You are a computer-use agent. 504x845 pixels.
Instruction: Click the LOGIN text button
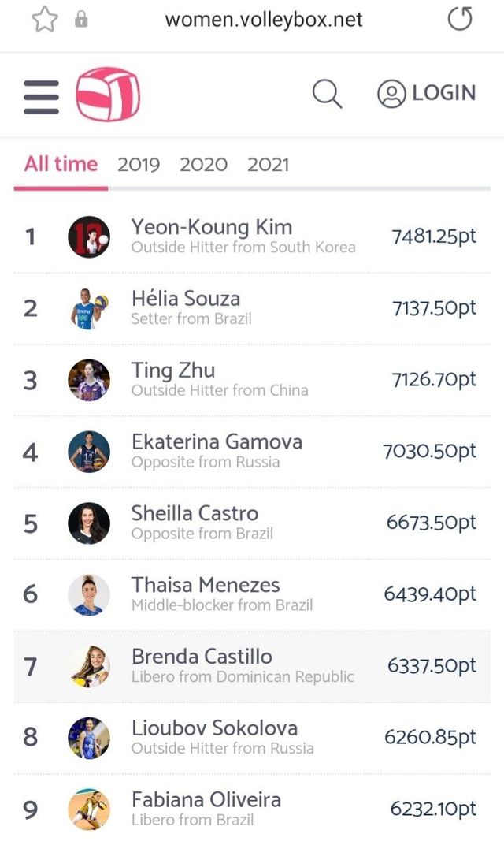click(x=444, y=93)
